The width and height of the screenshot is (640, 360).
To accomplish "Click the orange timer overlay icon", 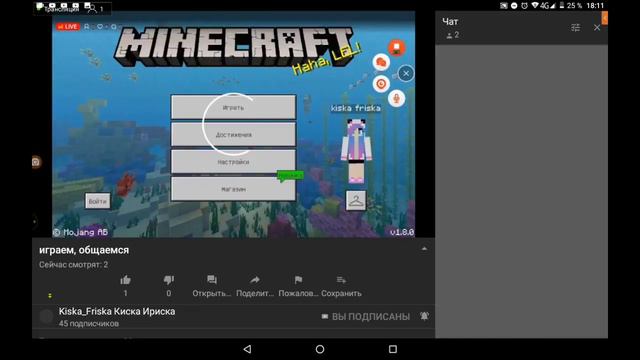I will pos(381,84).
